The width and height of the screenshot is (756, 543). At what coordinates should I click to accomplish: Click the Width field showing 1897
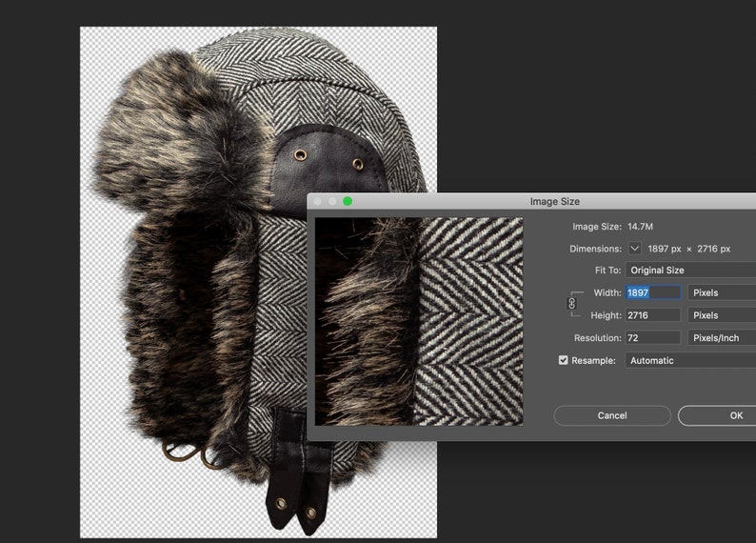pos(653,292)
